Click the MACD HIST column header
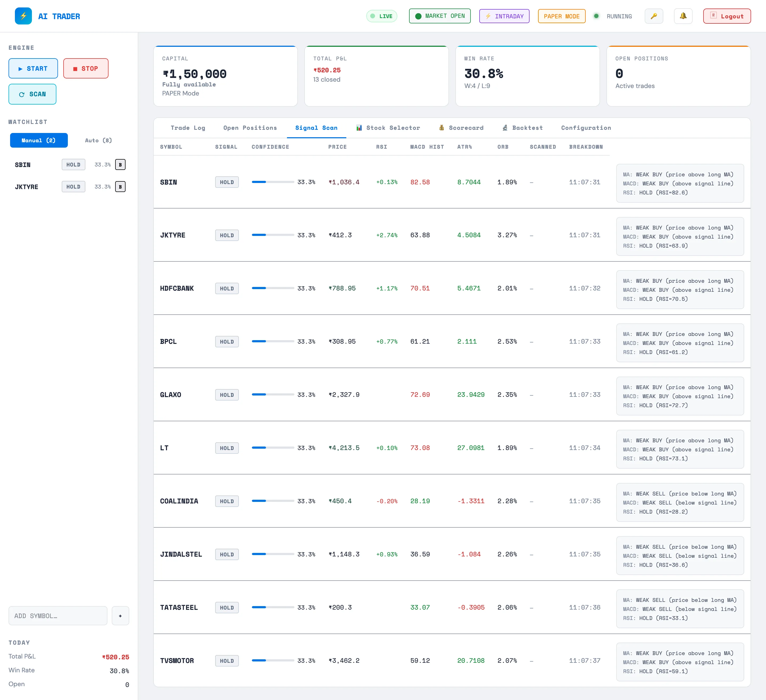Screen dimensions: 766x700 point(427,147)
